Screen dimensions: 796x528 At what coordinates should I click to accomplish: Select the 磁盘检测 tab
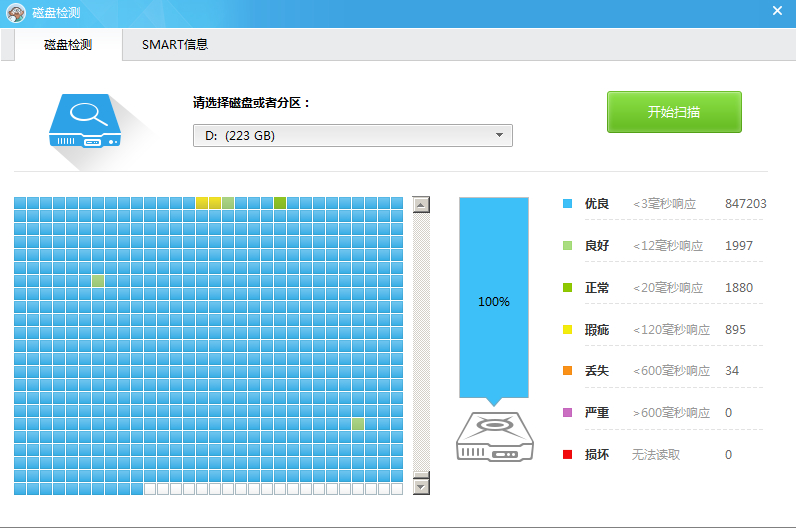click(x=68, y=45)
